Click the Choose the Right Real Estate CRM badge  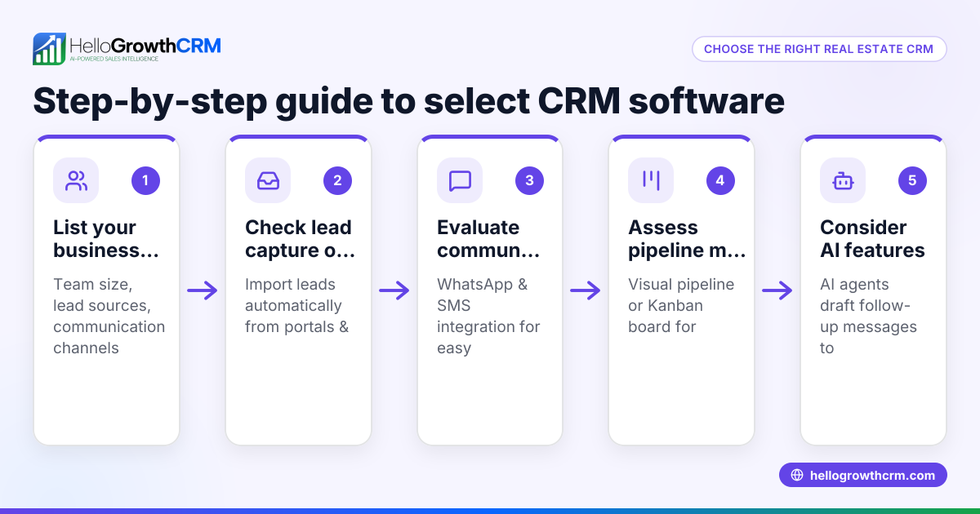[x=819, y=49]
